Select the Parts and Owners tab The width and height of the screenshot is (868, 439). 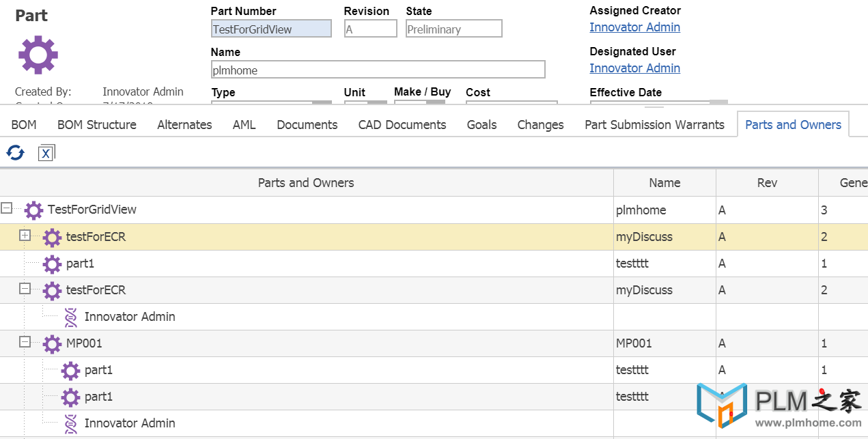(x=794, y=124)
